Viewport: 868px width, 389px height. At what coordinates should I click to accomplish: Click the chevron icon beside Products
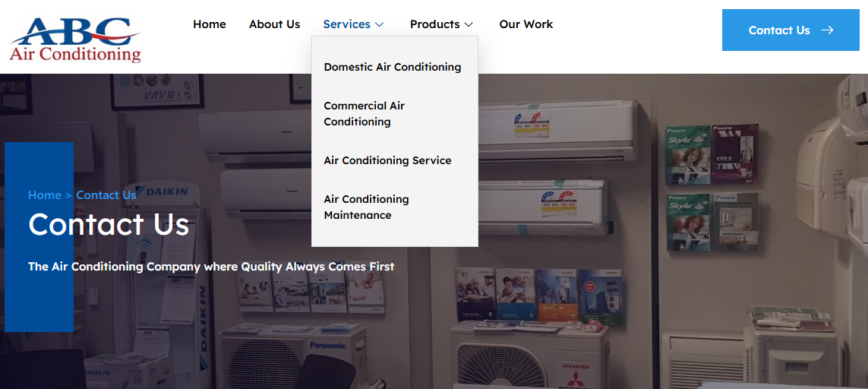(469, 25)
